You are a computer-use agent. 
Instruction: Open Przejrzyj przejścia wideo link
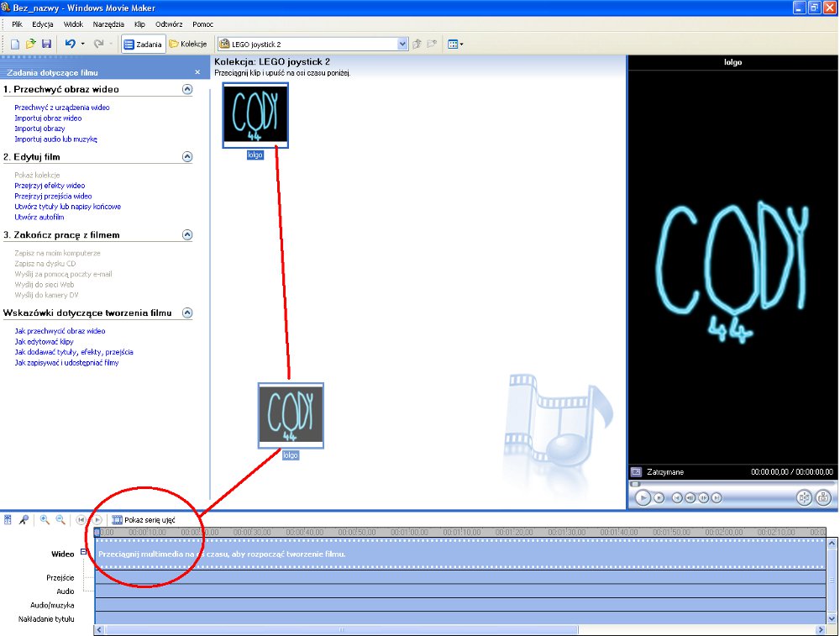tap(53, 196)
